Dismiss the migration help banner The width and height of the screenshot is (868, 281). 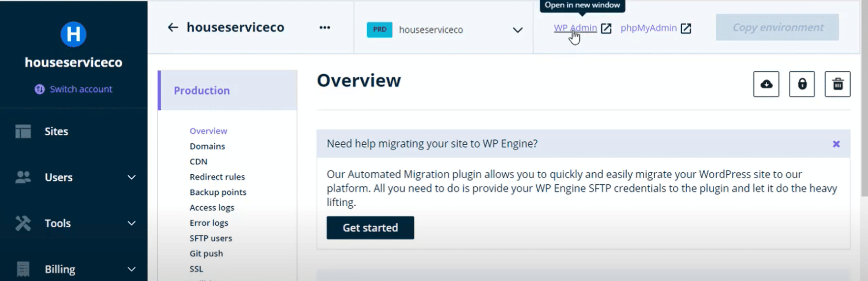point(836,144)
